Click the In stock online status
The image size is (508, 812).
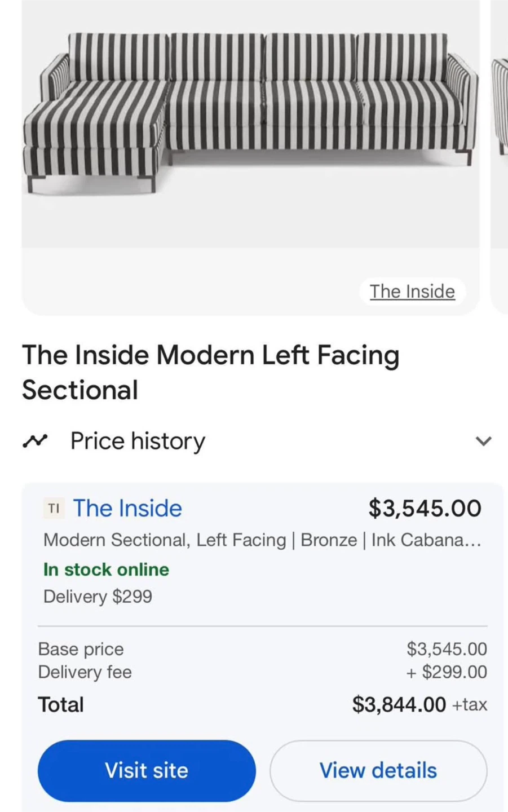(106, 570)
